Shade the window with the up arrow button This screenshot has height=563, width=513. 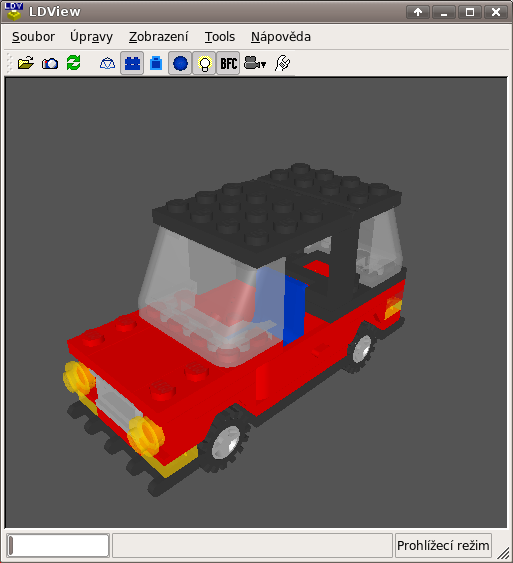point(418,12)
